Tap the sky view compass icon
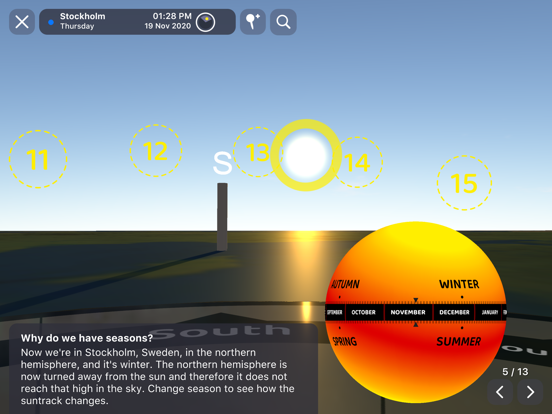This screenshot has width=552, height=414. [x=206, y=22]
